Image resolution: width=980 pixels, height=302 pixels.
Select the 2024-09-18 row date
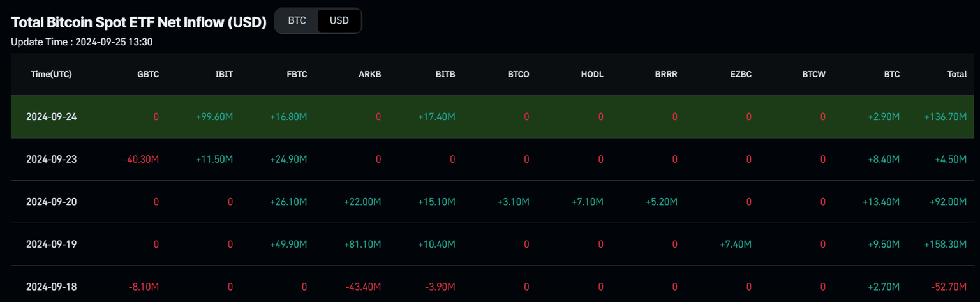51,287
